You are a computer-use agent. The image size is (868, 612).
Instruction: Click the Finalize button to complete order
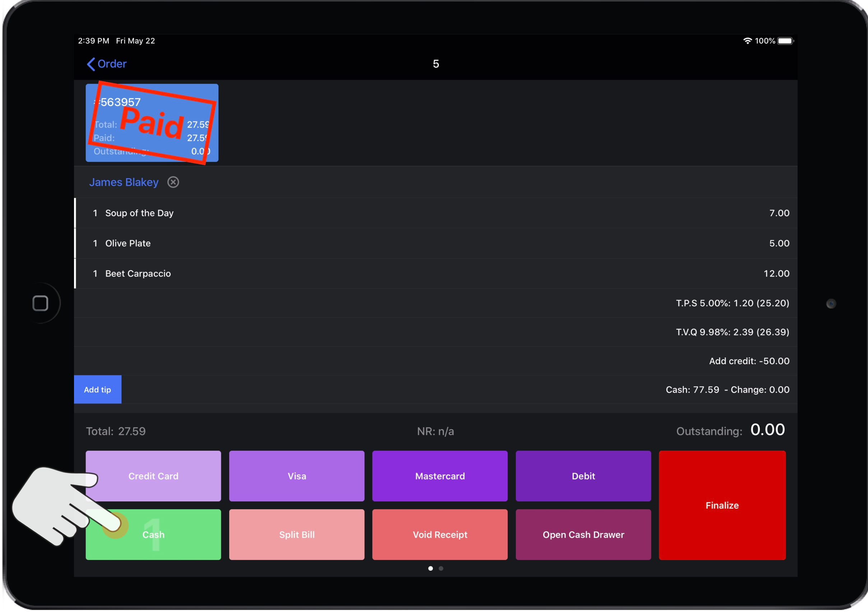(721, 505)
